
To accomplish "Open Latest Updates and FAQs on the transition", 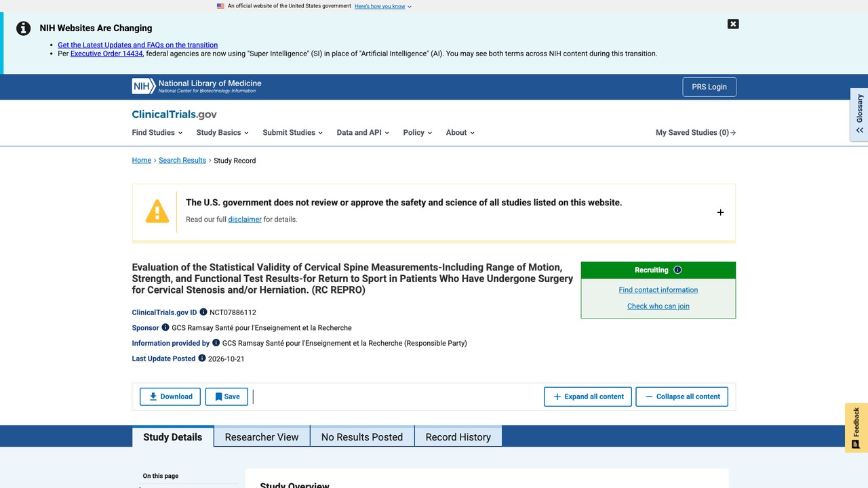I will click(138, 45).
